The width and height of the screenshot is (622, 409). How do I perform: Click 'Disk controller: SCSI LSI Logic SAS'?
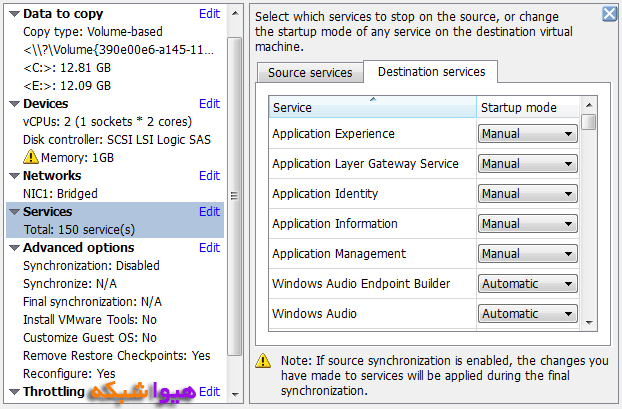117,140
